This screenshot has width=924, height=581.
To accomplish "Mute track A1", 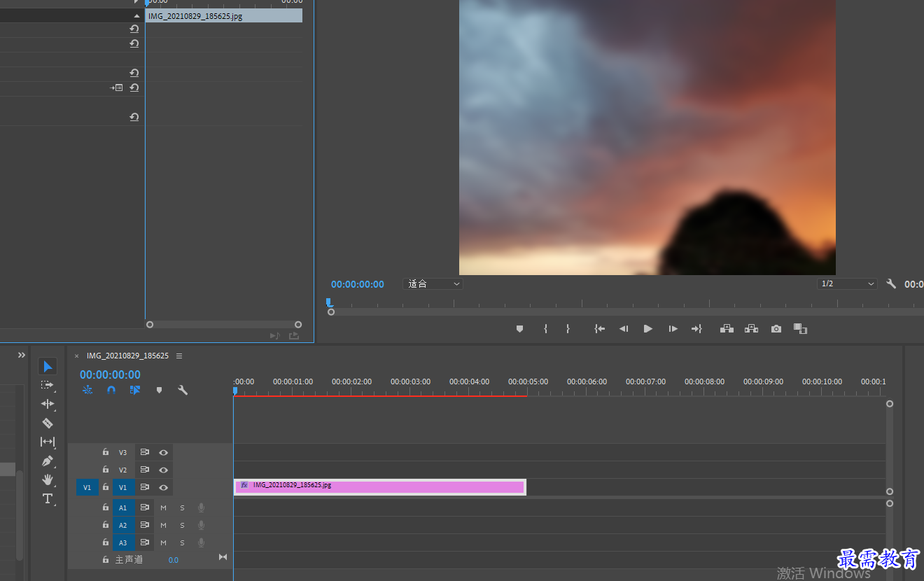I will pyautogui.click(x=163, y=507).
